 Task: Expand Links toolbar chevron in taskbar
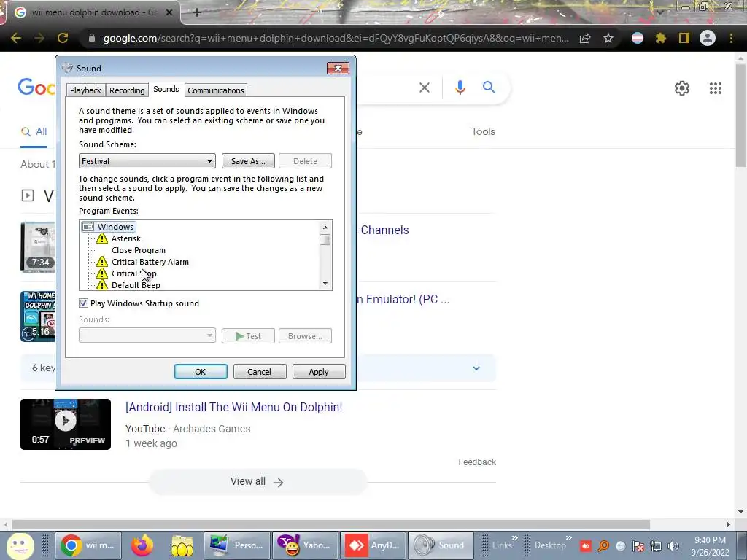coord(514,538)
